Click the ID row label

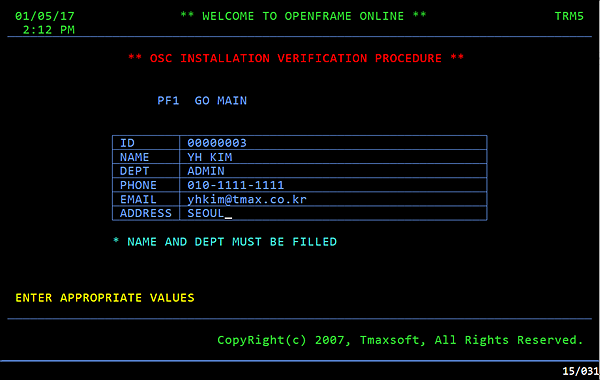(x=127, y=143)
